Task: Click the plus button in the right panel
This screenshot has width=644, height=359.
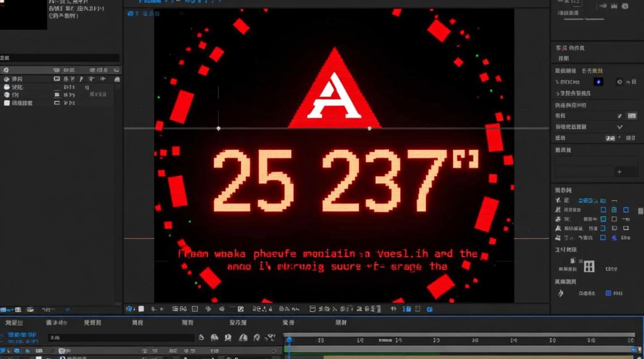Action: (619, 172)
